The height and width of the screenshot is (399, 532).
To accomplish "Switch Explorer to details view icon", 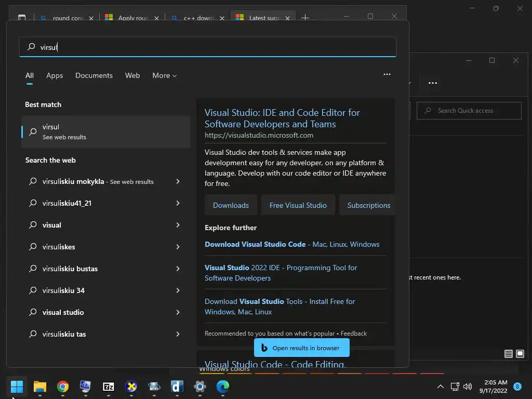I will 508,354.
